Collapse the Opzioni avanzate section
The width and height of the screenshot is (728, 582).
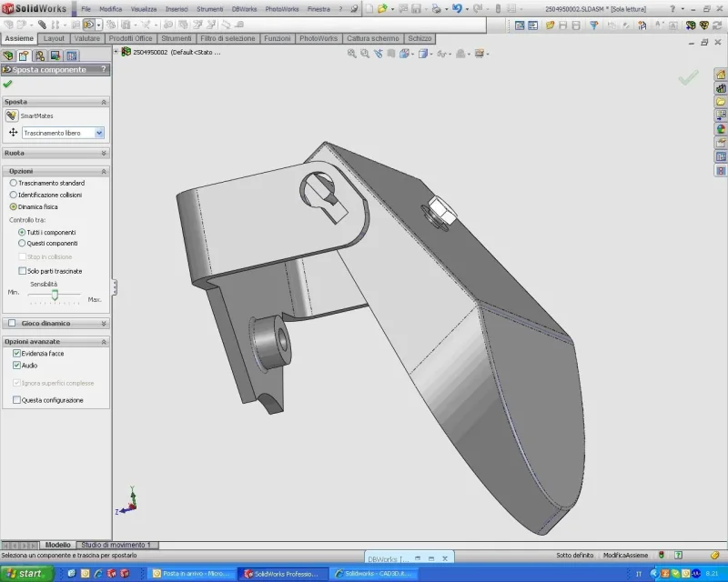coord(104,342)
